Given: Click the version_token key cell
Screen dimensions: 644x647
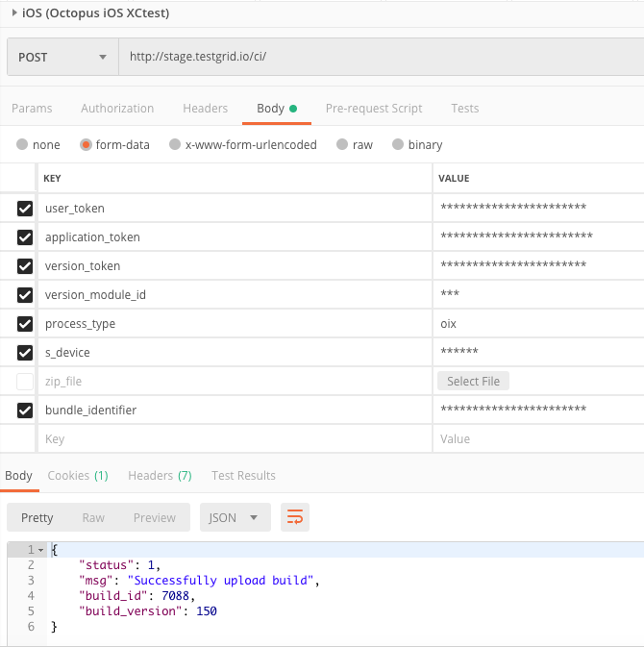Looking at the screenshot, I should coord(235,266).
